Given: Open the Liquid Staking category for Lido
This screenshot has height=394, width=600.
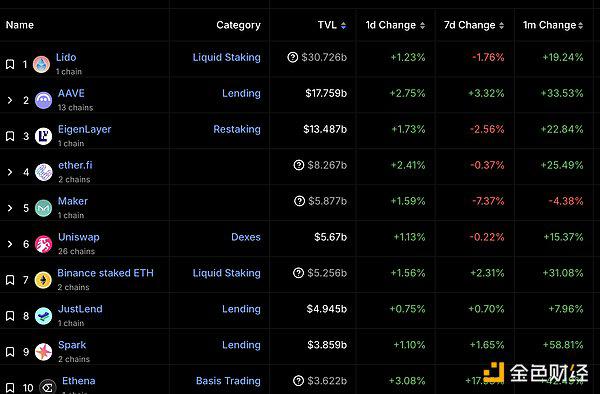Looking at the screenshot, I should click(x=227, y=57).
